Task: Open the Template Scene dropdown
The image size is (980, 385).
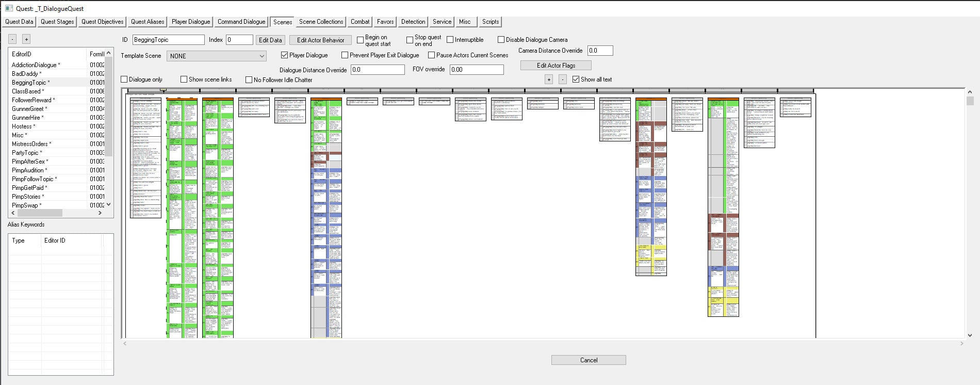Action: coord(217,56)
